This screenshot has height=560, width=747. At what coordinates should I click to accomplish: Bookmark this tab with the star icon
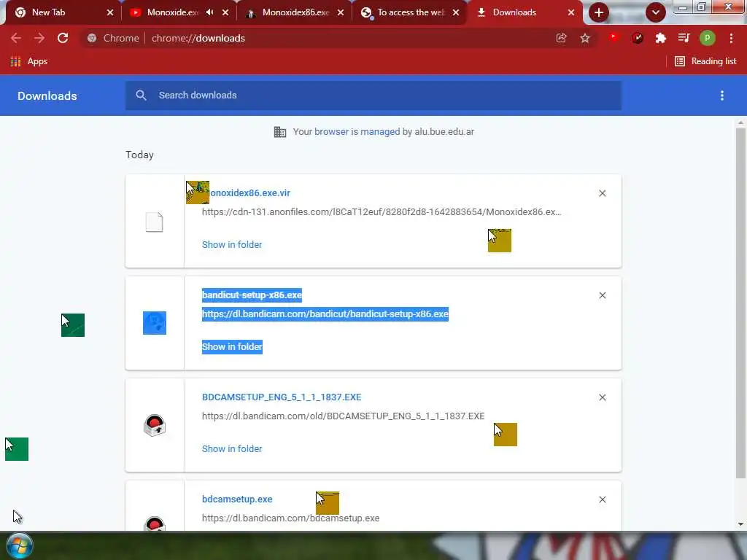tap(585, 38)
